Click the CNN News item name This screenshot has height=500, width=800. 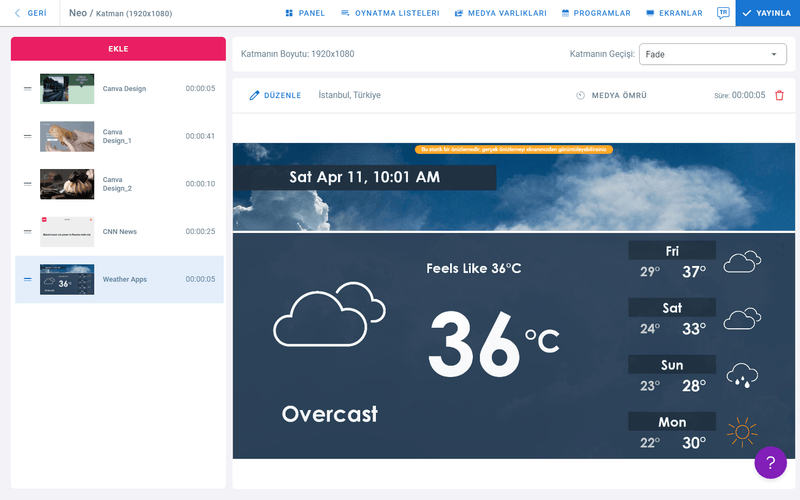pyautogui.click(x=120, y=232)
